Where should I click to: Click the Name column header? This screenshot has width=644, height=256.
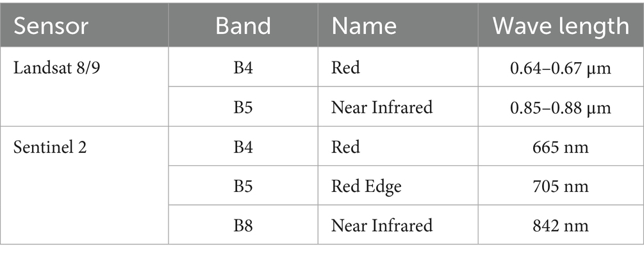point(398,25)
